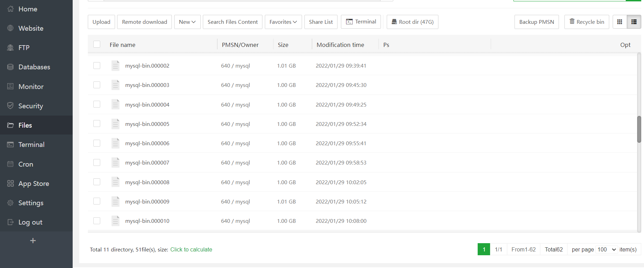
Task: Open the Favorites dropdown
Action: [283, 22]
